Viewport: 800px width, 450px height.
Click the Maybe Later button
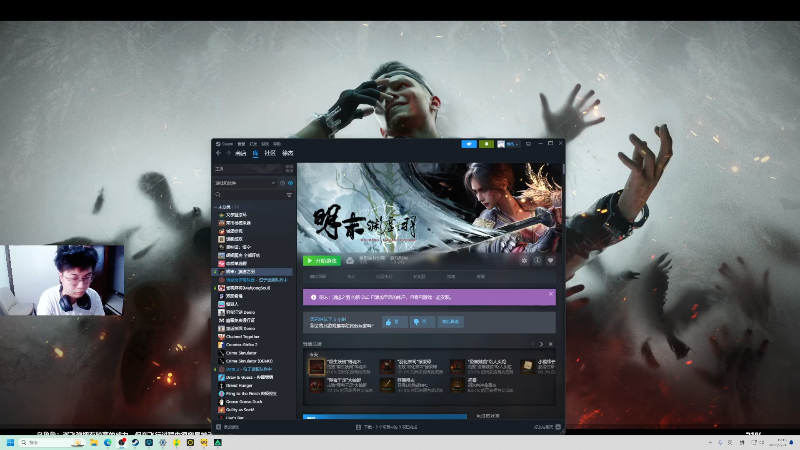[451, 322]
